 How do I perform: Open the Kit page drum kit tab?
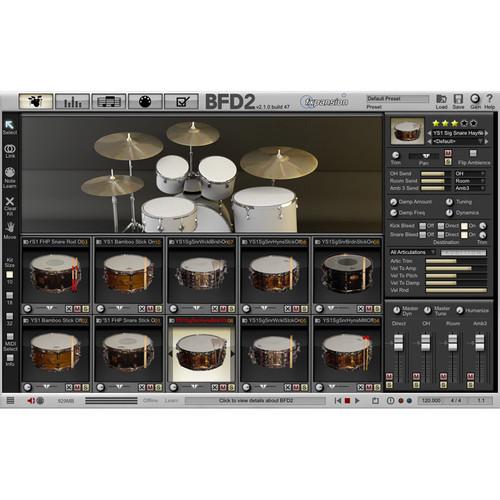point(36,101)
